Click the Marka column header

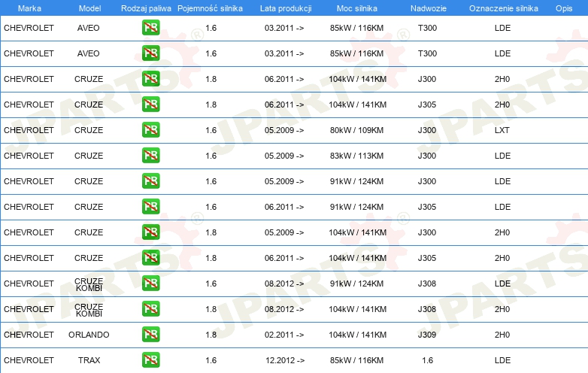click(x=29, y=8)
